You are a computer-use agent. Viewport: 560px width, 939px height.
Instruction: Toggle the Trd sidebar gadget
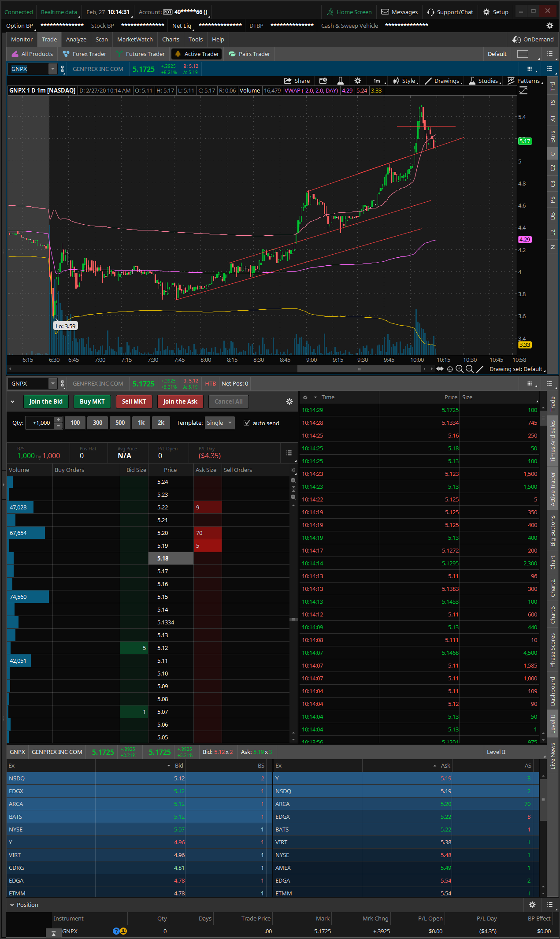(x=553, y=86)
